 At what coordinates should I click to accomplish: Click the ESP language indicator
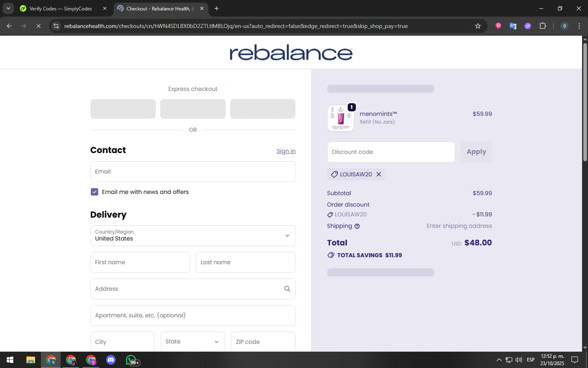pos(531,360)
